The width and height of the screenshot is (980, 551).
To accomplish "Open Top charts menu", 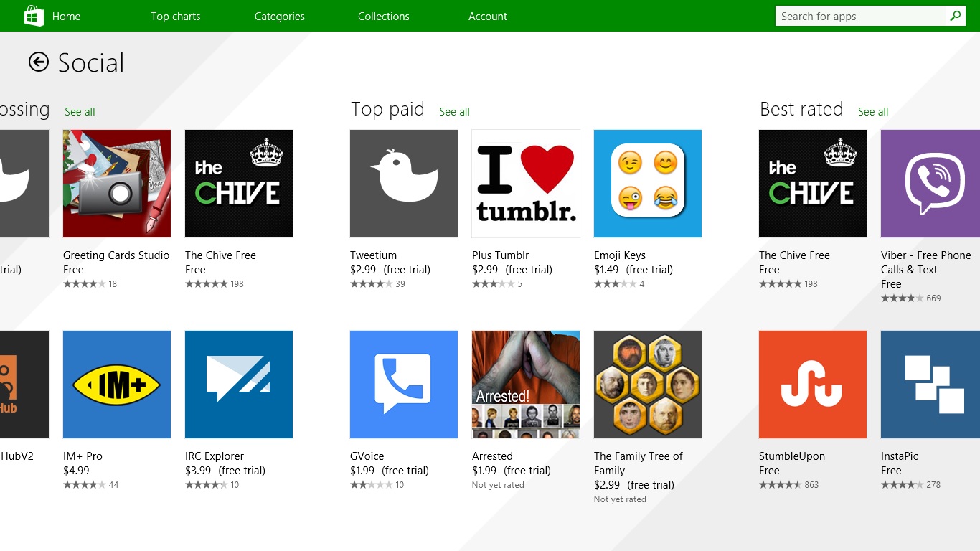I will [x=176, y=16].
